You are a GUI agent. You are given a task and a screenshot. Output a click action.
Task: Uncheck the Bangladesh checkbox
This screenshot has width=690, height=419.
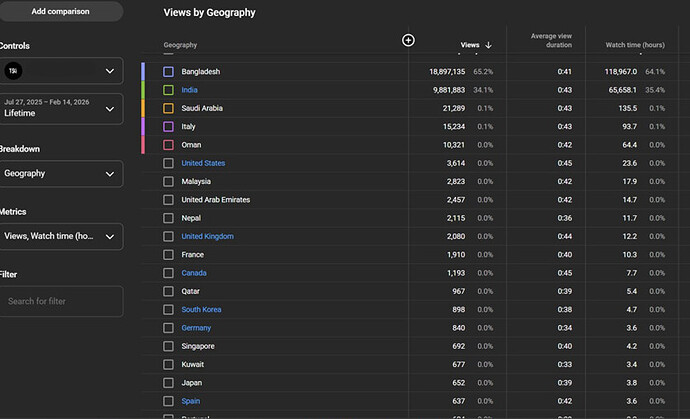coord(169,72)
